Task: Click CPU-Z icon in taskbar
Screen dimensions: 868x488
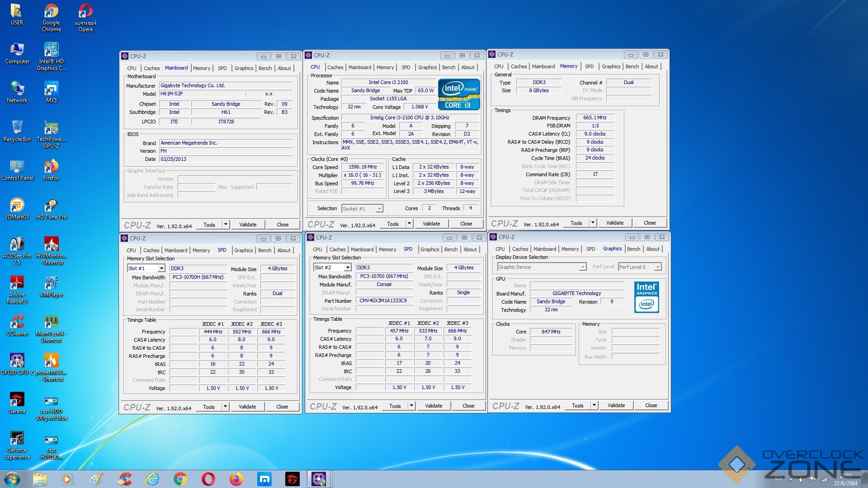Action: 318,479
